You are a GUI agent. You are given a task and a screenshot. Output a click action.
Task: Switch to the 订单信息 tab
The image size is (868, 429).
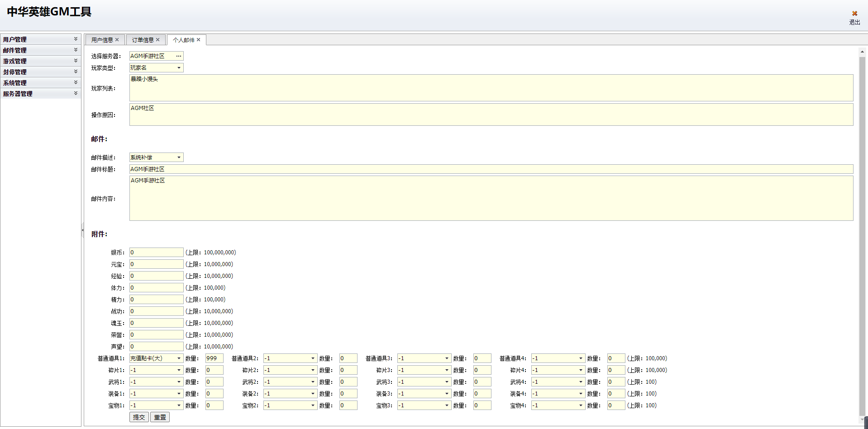click(143, 40)
